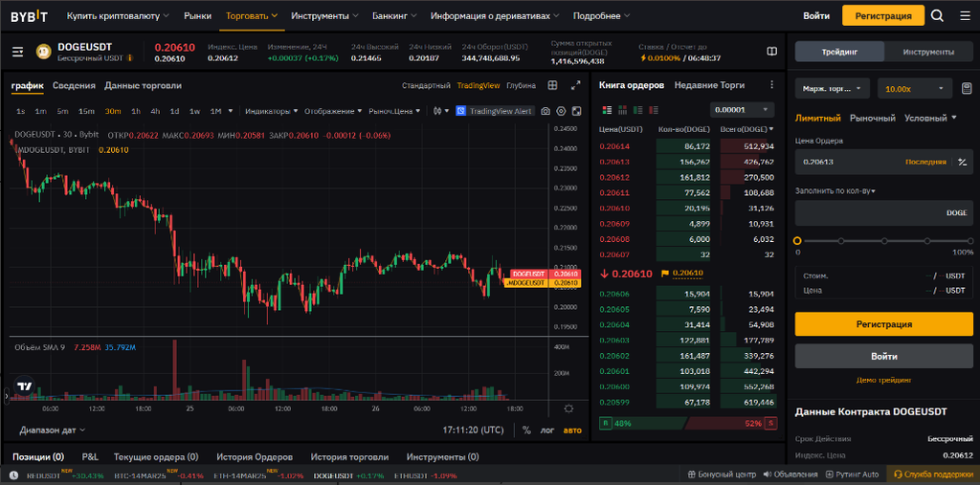Open the guide book icon
980x485 pixels.
tap(772, 52)
